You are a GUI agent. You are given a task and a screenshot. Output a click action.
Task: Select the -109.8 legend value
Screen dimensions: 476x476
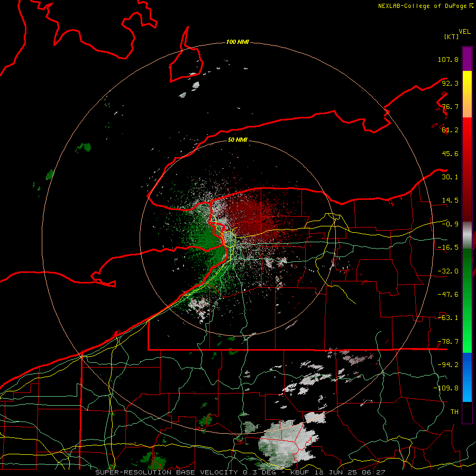coord(446,388)
